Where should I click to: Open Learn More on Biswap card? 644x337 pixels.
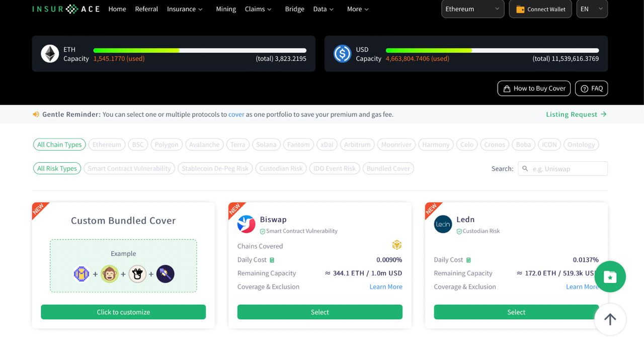point(386,287)
